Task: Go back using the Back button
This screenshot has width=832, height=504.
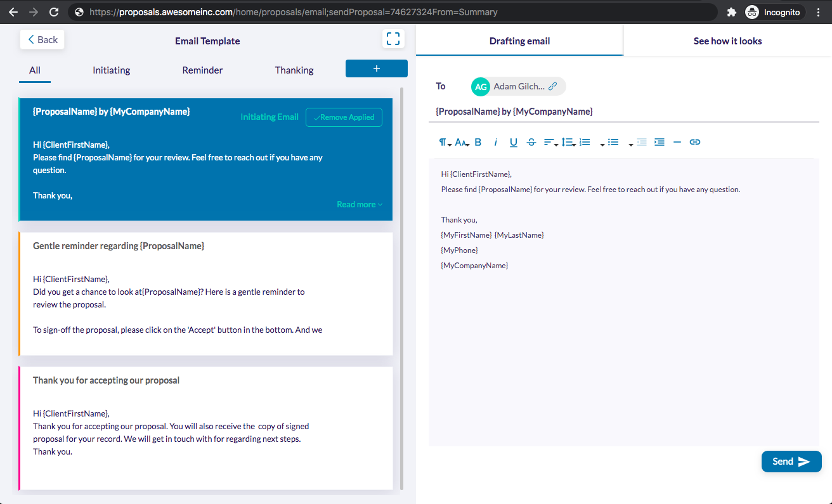Action: coord(42,39)
